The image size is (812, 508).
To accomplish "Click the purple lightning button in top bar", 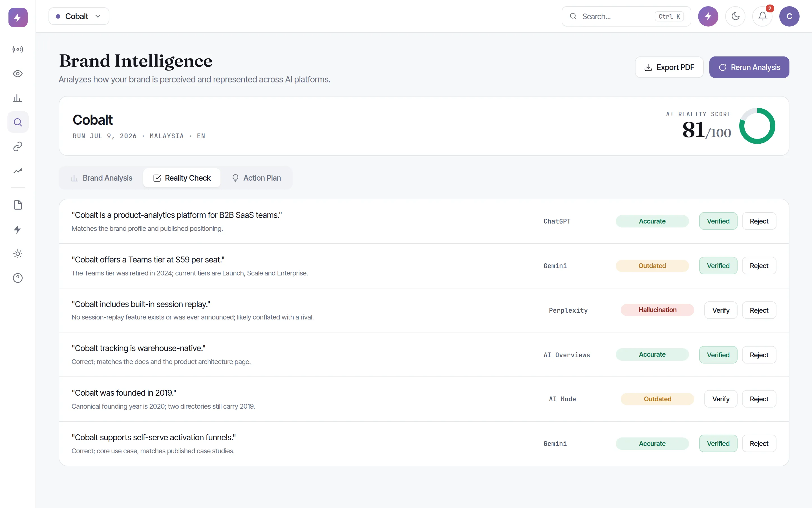I will point(708,16).
